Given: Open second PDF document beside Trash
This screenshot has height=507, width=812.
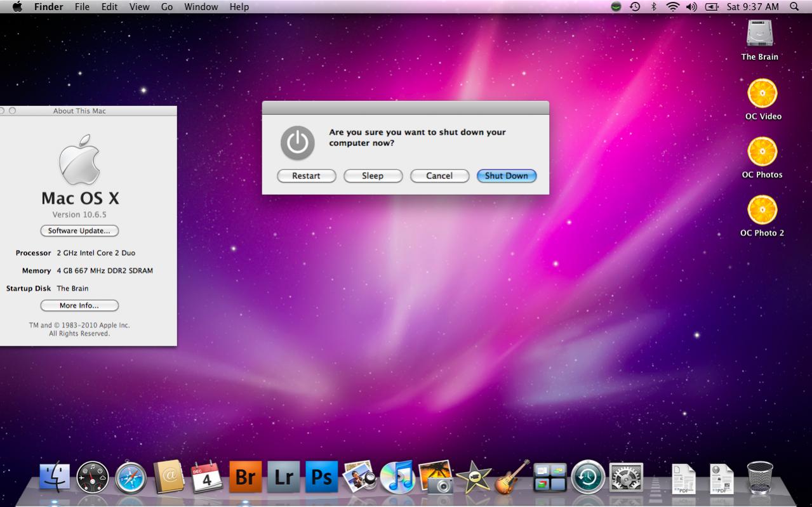Looking at the screenshot, I should [x=722, y=478].
